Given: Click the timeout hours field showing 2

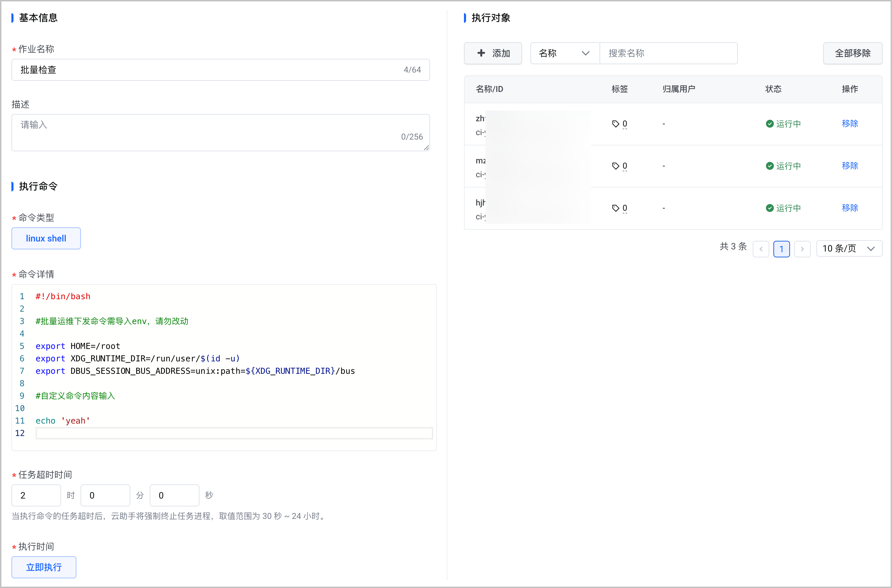Looking at the screenshot, I should point(36,495).
